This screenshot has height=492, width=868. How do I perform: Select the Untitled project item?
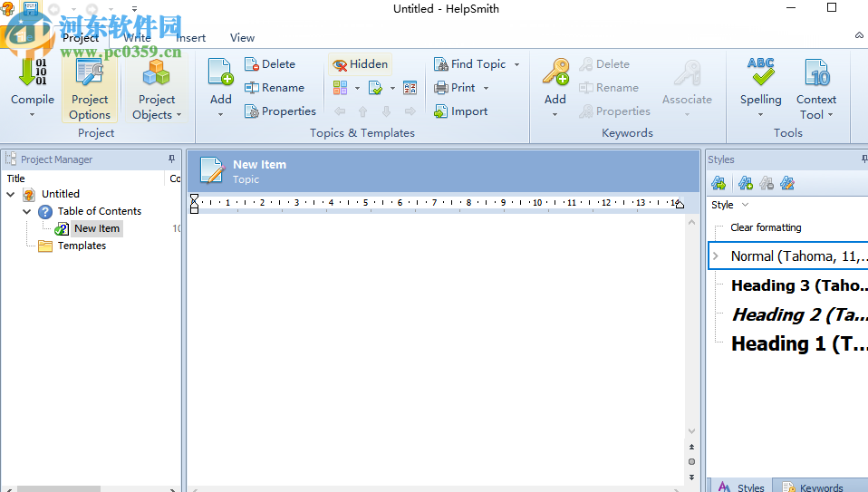click(x=61, y=194)
